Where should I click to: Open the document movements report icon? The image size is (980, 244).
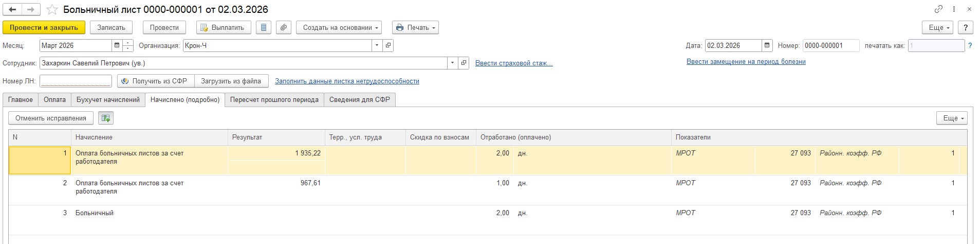click(264, 28)
